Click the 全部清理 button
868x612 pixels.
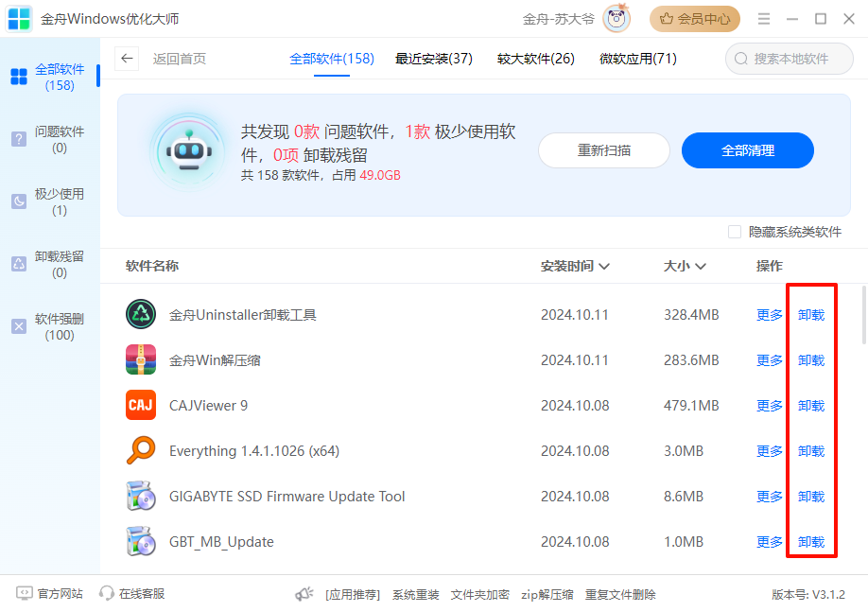(x=747, y=150)
